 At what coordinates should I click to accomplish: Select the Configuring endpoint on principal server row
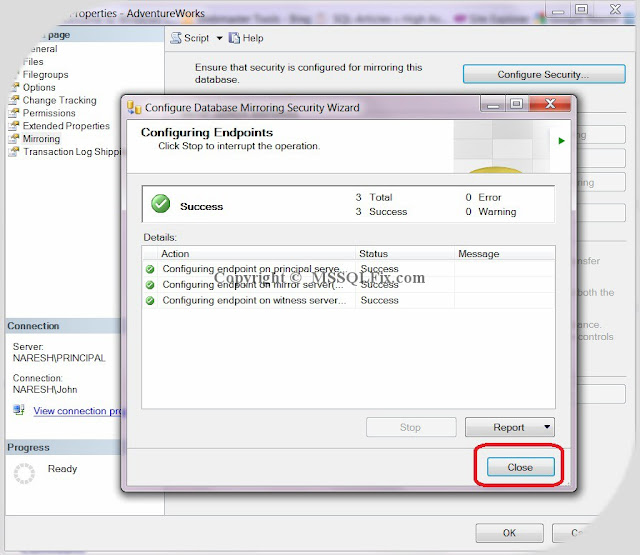[x=349, y=269]
